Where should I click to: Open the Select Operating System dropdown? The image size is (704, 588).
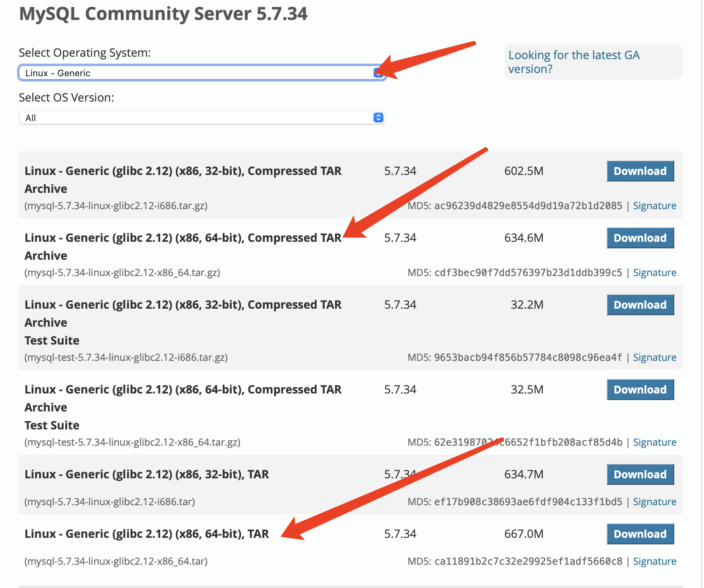[202, 73]
